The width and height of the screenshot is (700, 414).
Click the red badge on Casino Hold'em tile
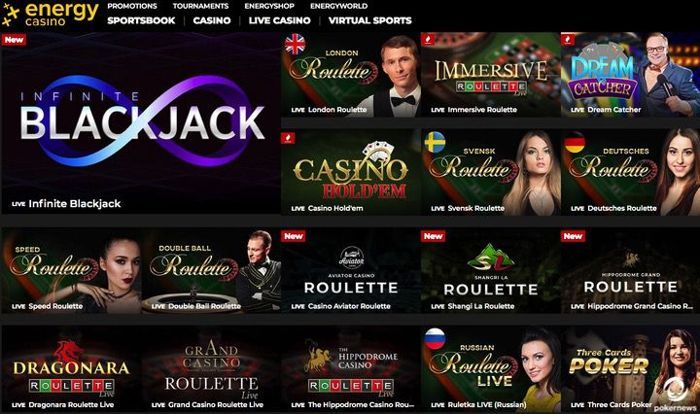288,138
